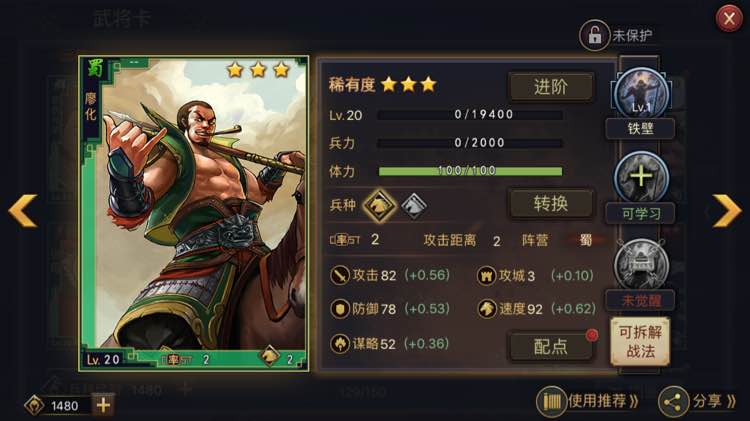Click the 谋略 strategy flame icon
The width and height of the screenshot is (750, 421).
coord(340,343)
